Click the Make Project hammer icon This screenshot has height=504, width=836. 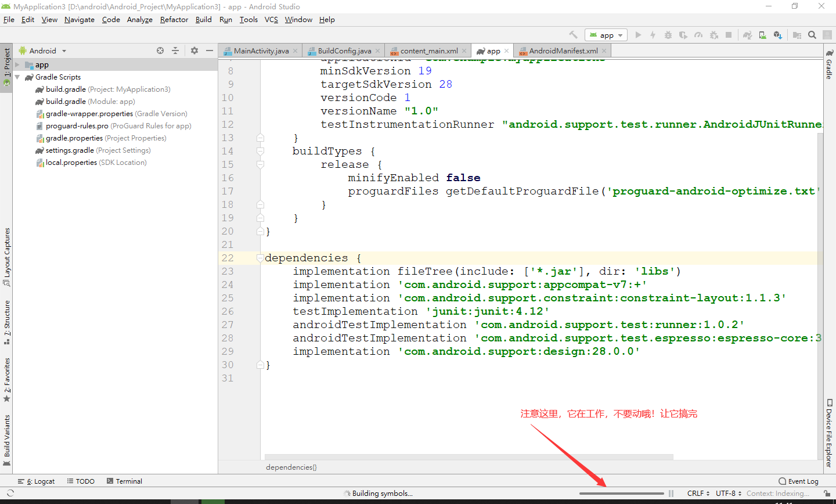tap(573, 35)
